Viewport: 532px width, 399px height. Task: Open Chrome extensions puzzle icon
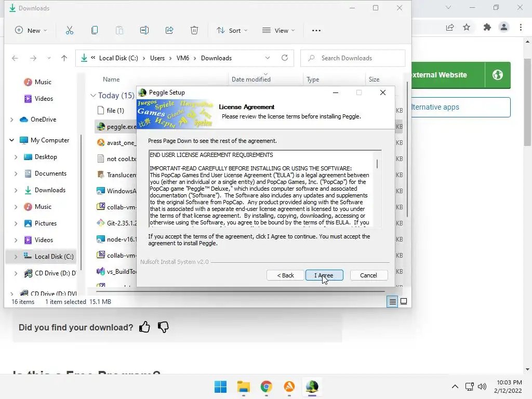[x=487, y=27]
